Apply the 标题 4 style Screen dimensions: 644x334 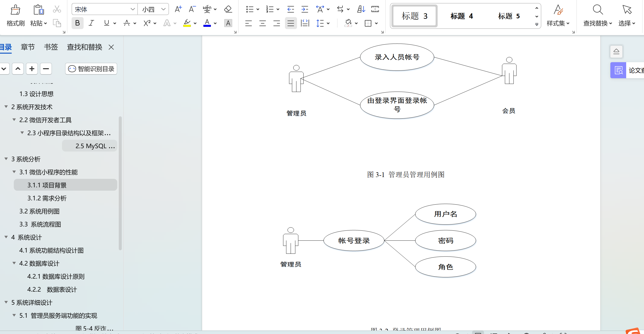click(x=461, y=16)
